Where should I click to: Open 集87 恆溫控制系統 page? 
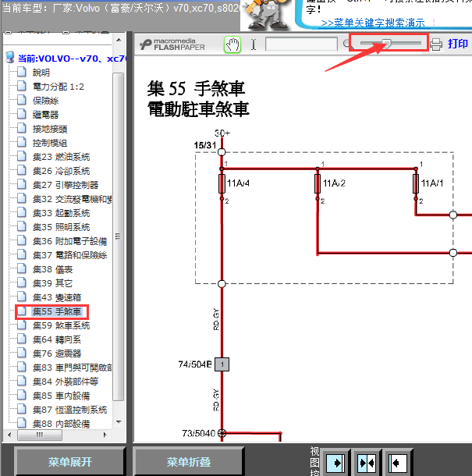point(69,410)
